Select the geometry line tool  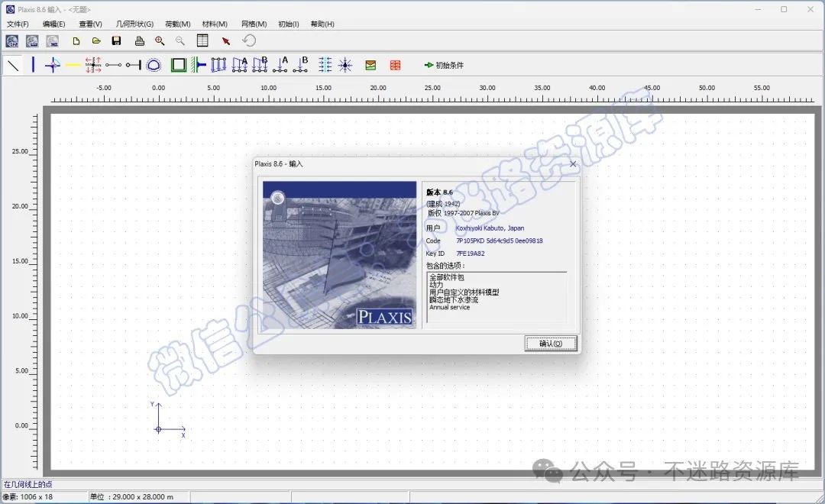pos(13,65)
